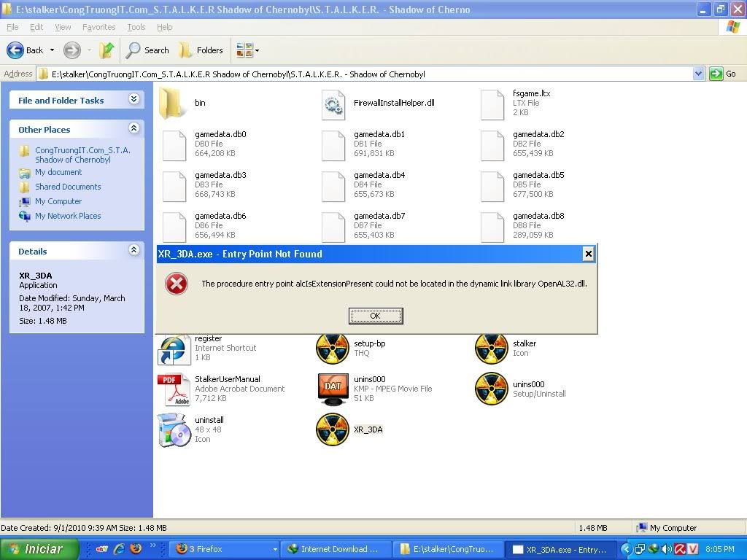The width and height of the screenshot is (747, 560).
Task: Click the Forward arrow icon
Action: 72,50
